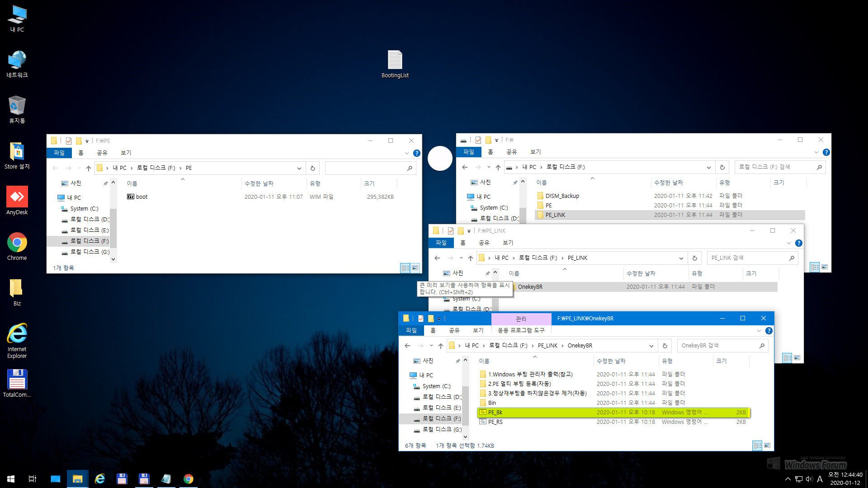Open the BootingList text file icon
This screenshot has height=488, width=868.
(395, 64)
